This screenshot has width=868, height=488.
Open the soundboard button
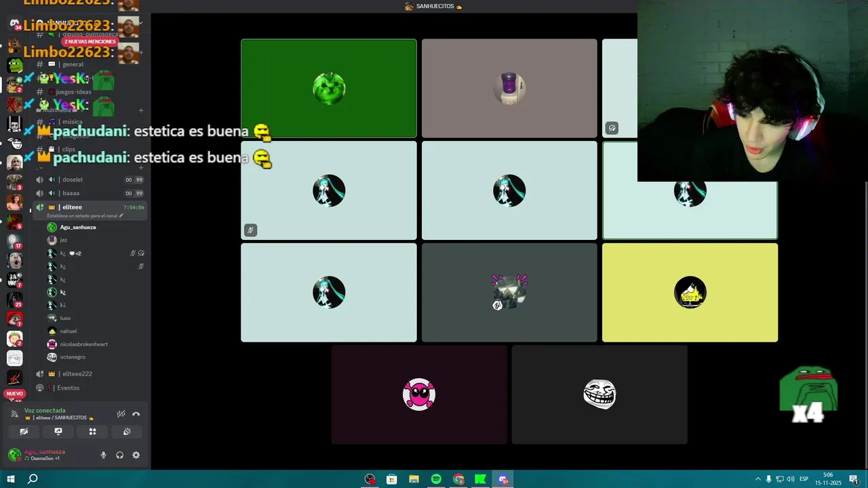127,432
